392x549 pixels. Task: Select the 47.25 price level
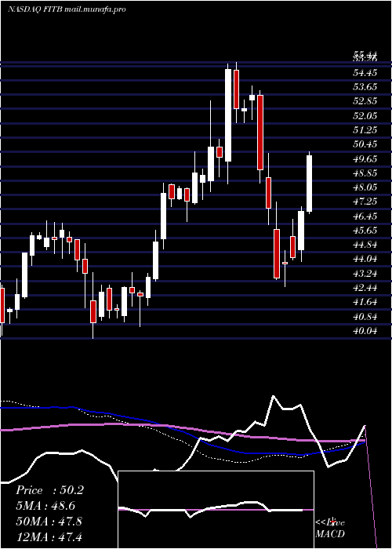click(365, 202)
